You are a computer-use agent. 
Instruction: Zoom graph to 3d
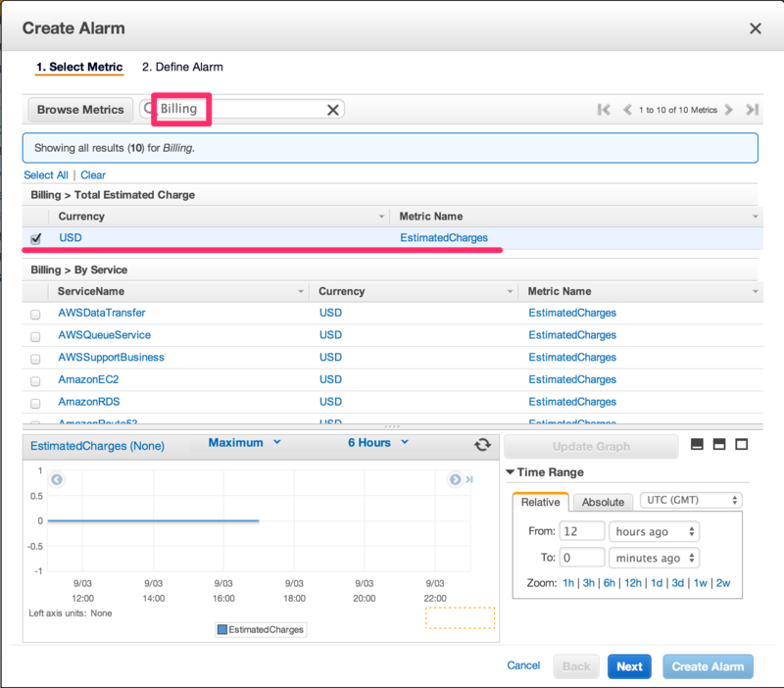677,583
